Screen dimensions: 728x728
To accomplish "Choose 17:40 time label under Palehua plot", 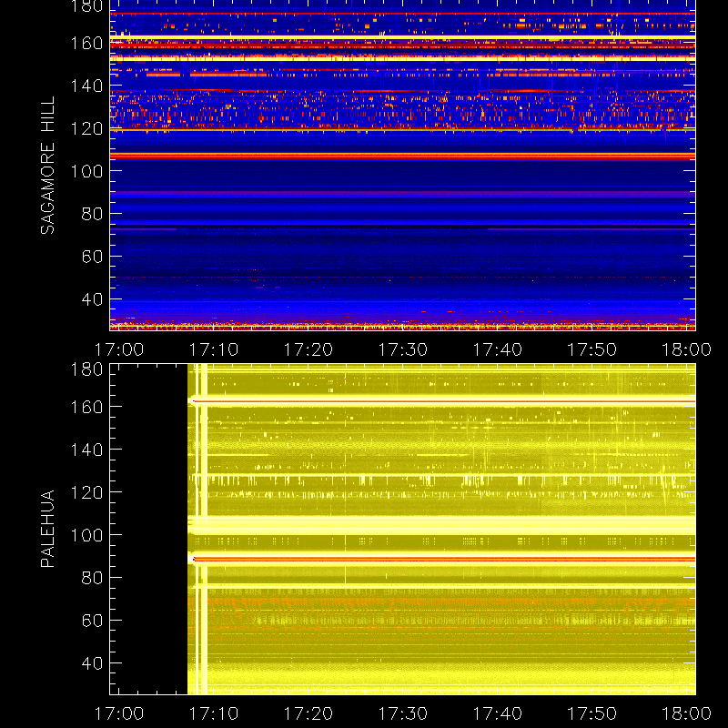I will coord(498,713).
